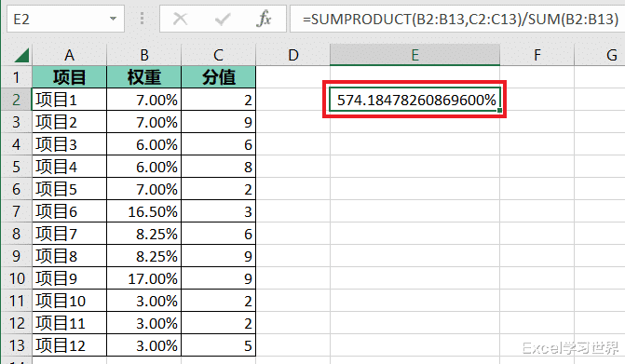
Task: Select row 7 header
Action: (16, 211)
